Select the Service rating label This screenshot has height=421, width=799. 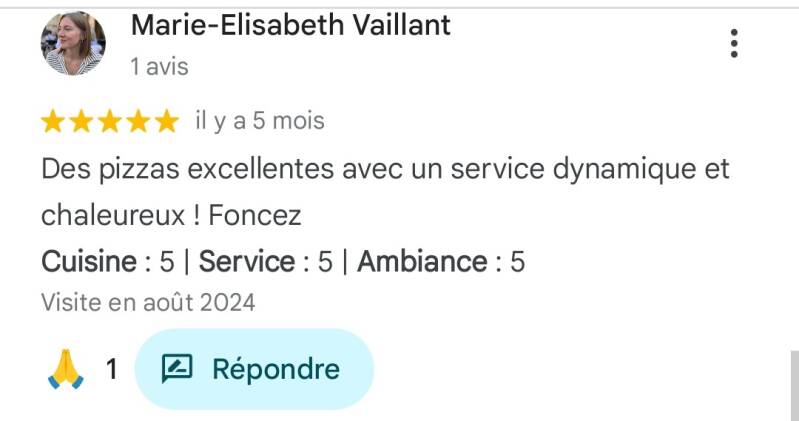pos(246,262)
